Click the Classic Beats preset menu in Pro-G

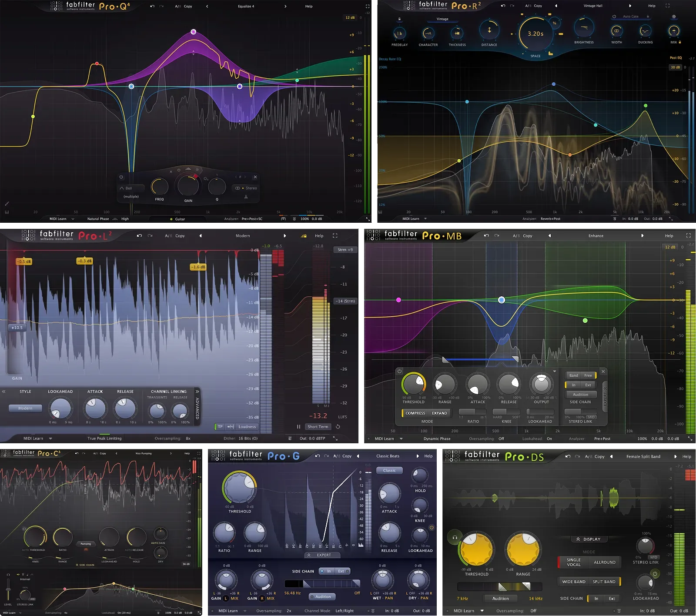(388, 456)
